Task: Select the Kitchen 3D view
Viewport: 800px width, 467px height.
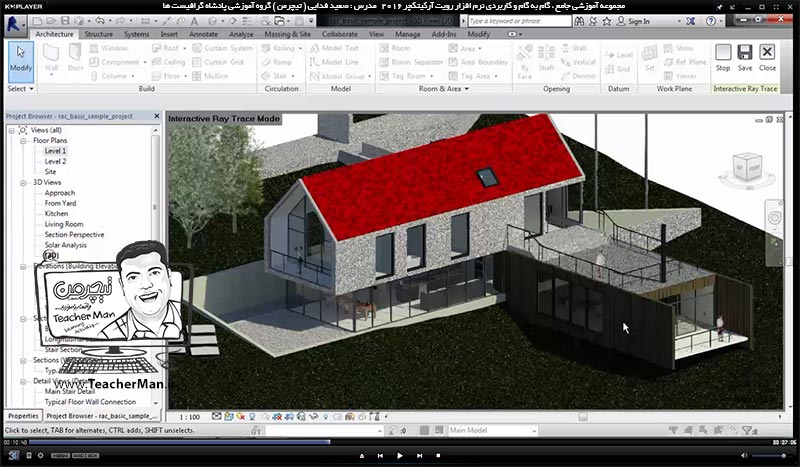Action: (x=56, y=213)
